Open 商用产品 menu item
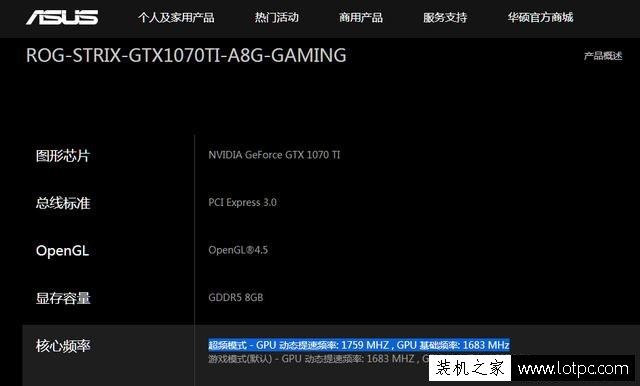The image size is (640, 386). [x=361, y=18]
